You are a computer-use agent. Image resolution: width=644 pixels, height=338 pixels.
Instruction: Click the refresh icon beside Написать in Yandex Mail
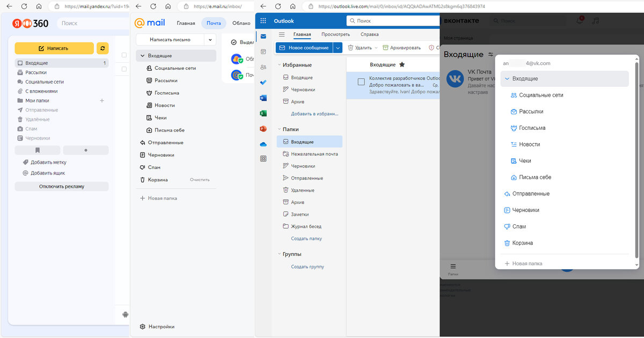click(103, 48)
